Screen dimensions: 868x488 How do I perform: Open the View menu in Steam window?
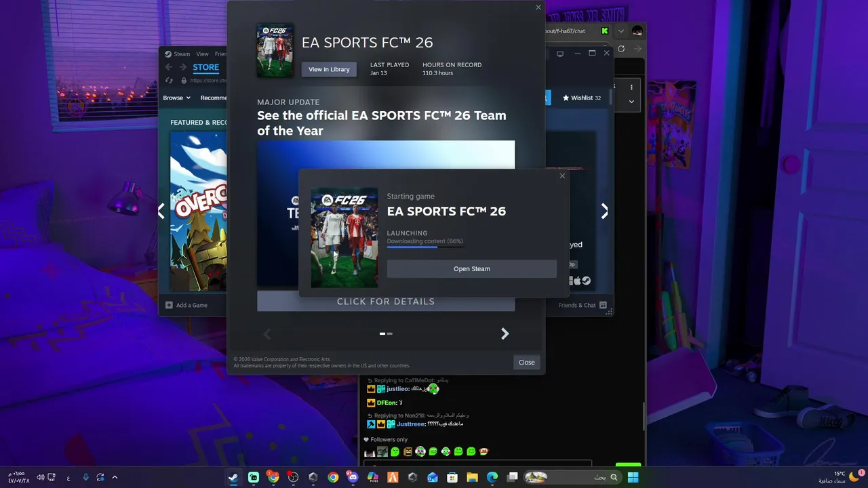(x=202, y=54)
